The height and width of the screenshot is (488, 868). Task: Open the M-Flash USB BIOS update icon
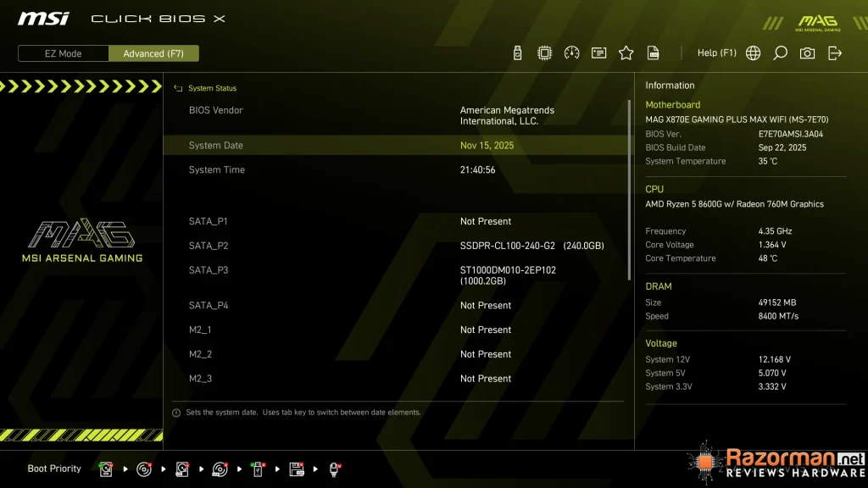(517, 53)
